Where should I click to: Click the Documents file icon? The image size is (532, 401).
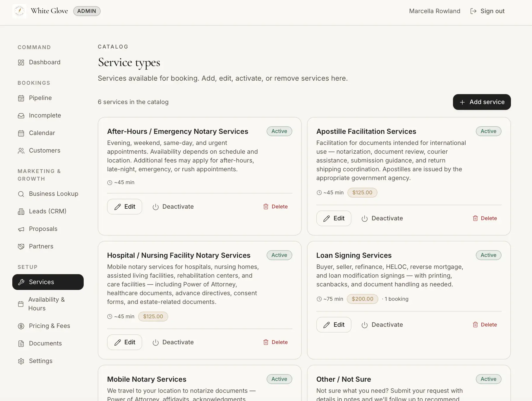click(21, 344)
